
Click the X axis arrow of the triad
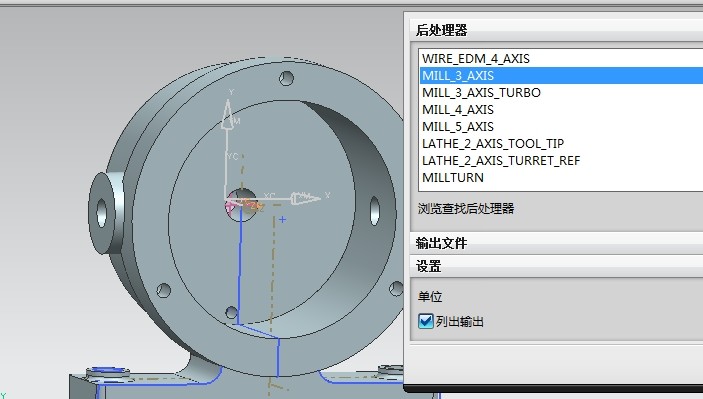(305, 198)
